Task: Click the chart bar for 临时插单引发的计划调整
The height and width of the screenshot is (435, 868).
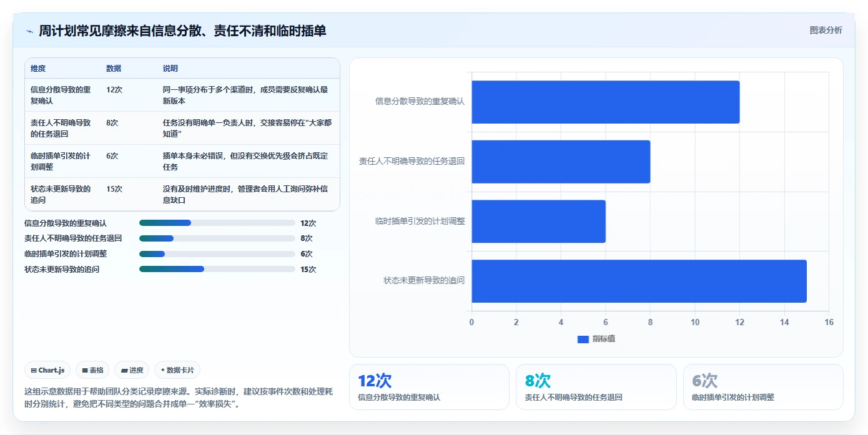Action: (538, 221)
